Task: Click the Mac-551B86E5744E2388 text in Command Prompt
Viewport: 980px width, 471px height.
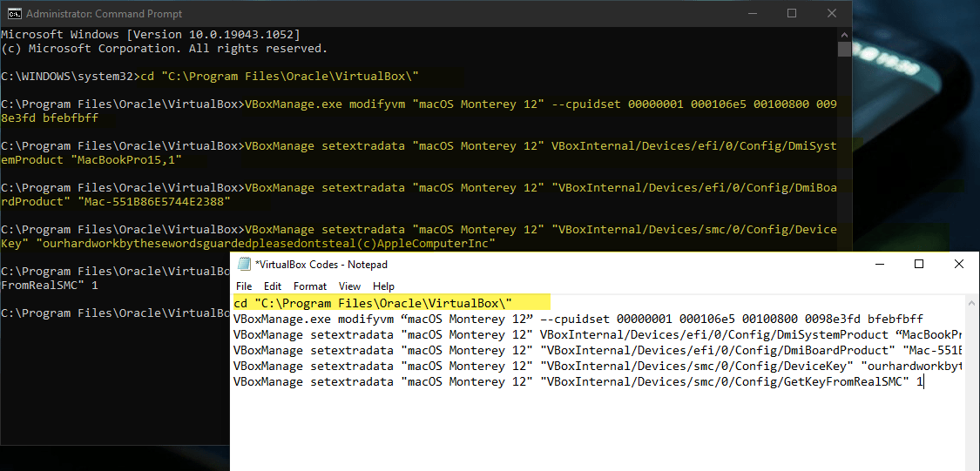Action: click(153, 202)
